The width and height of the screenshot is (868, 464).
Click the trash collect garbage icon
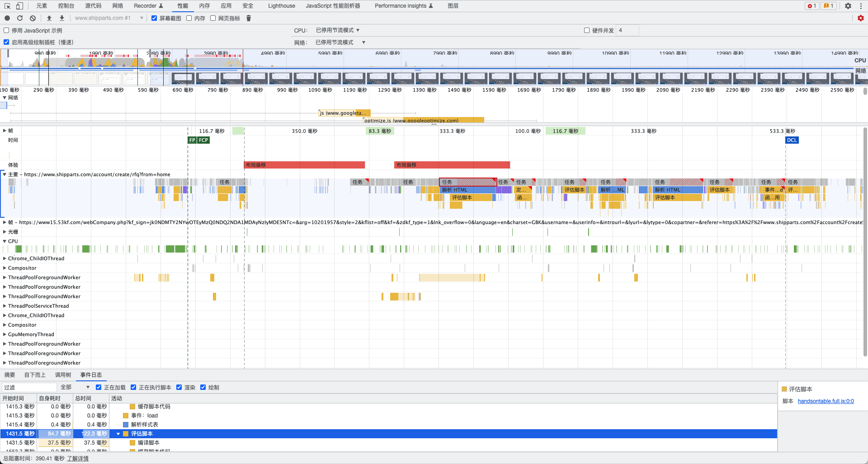(249, 18)
